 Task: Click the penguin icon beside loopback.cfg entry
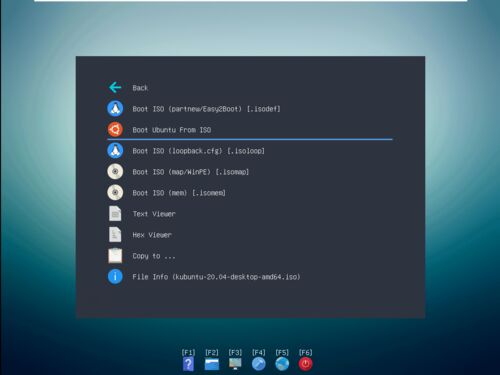(x=115, y=151)
